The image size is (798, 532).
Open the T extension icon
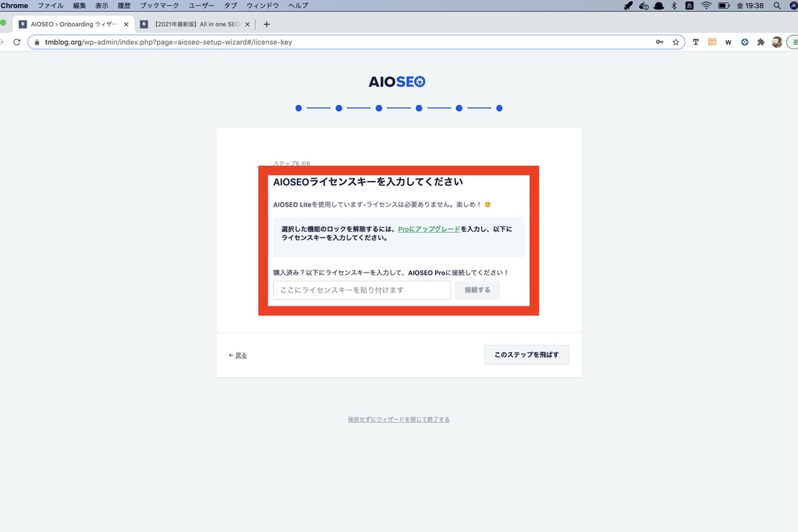[x=696, y=43]
